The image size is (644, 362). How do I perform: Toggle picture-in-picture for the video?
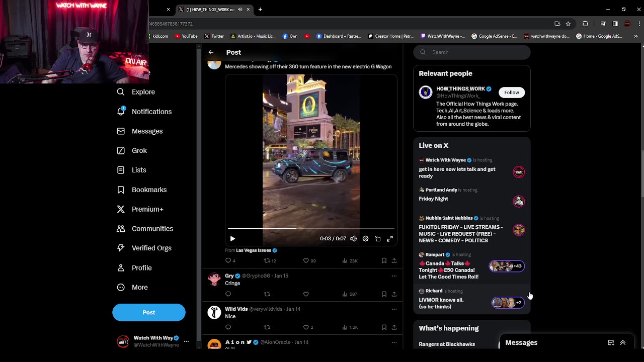click(378, 239)
